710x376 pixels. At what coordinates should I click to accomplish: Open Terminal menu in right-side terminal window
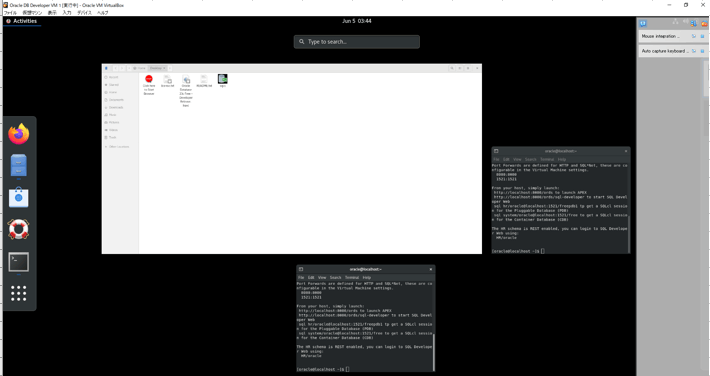(x=547, y=159)
